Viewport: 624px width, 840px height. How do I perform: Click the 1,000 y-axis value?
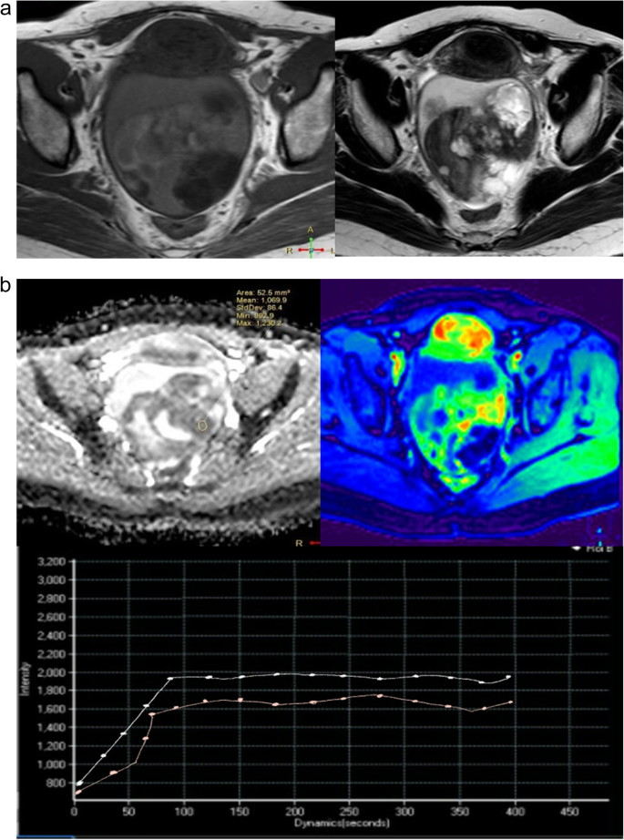53,764
